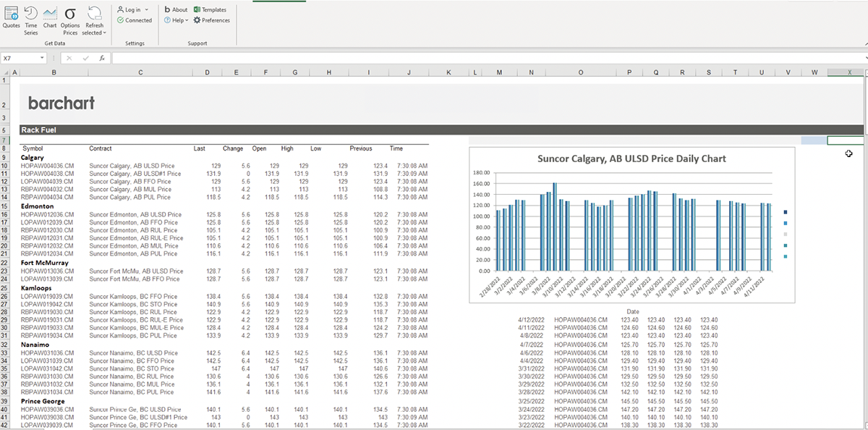Click inside the formula bar
The image size is (868, 430).
(488, 58)
